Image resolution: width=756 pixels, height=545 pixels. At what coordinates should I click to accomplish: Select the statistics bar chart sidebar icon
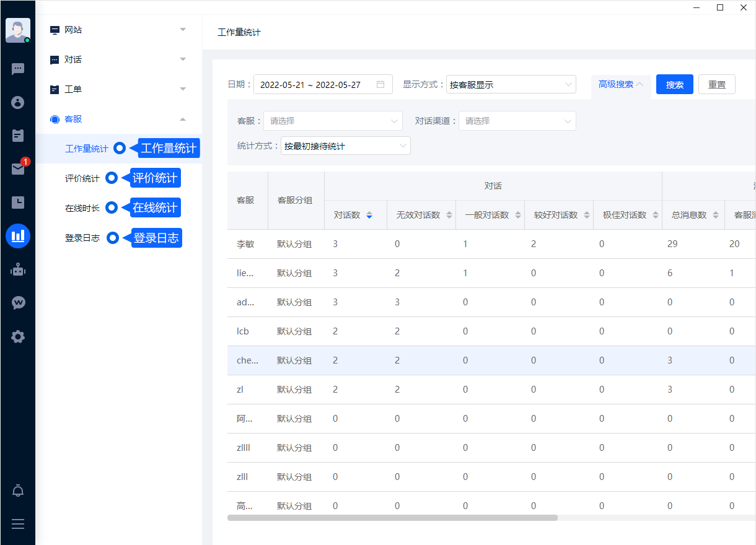point(18,236)
